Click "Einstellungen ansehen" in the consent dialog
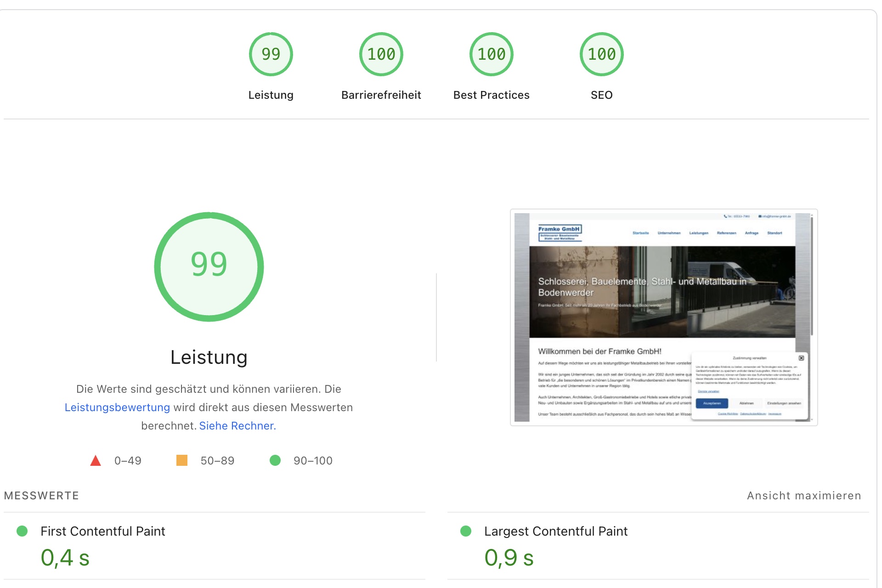 [784, 403]
